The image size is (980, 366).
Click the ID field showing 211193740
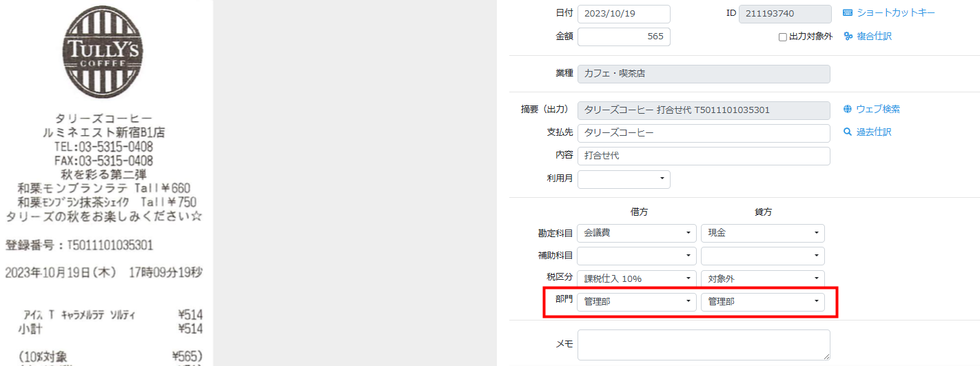[x=785, y=14]
